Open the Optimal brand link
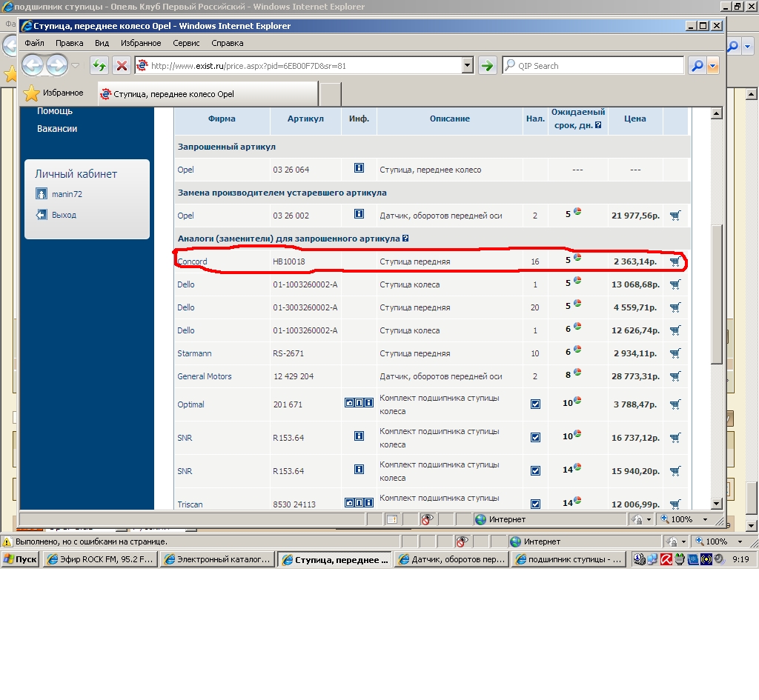This screenshot has width=759, height=700. pos(190,404)
